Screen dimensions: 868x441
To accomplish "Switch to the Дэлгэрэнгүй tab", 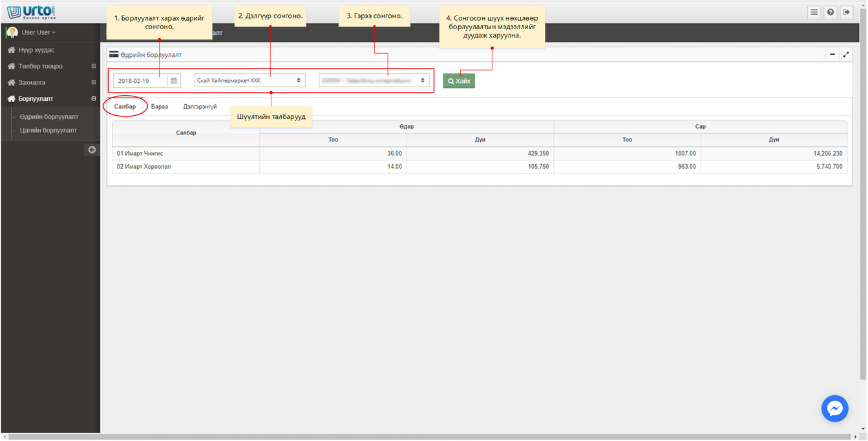I will tap(200, 107).
